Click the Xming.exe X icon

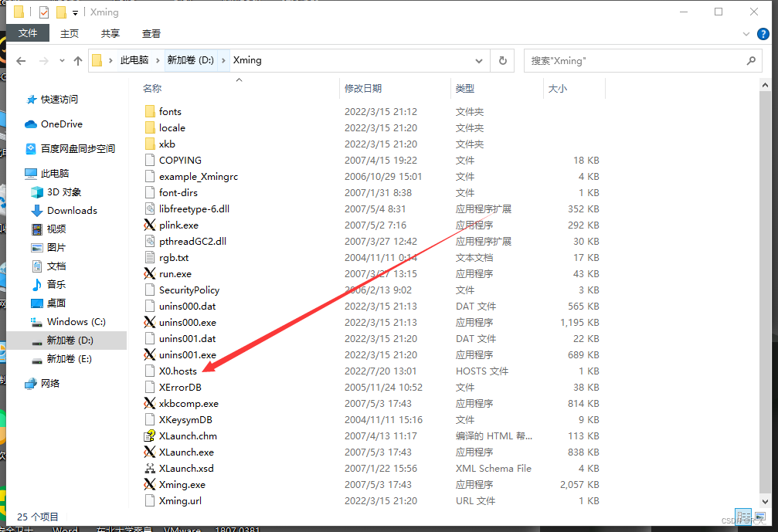click(149, 484)
